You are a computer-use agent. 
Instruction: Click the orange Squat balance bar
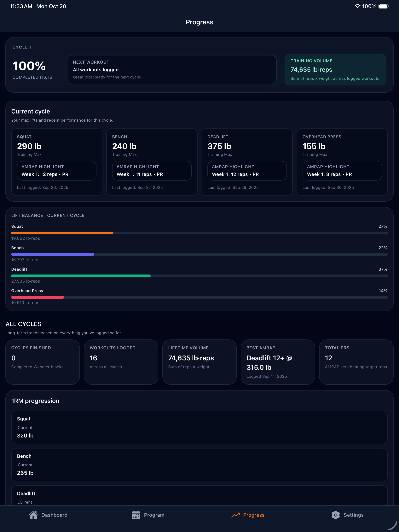62,233
